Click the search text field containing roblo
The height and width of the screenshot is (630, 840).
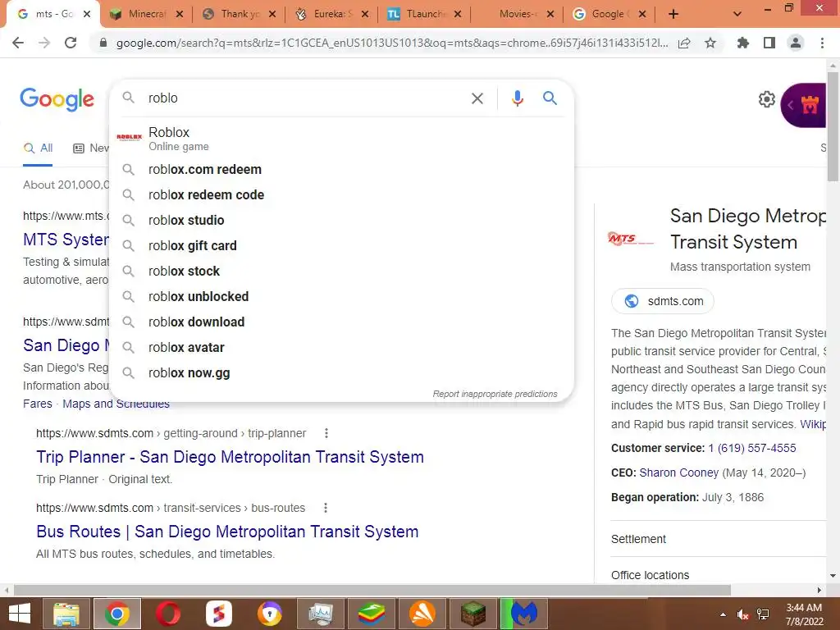pos(305,98)
